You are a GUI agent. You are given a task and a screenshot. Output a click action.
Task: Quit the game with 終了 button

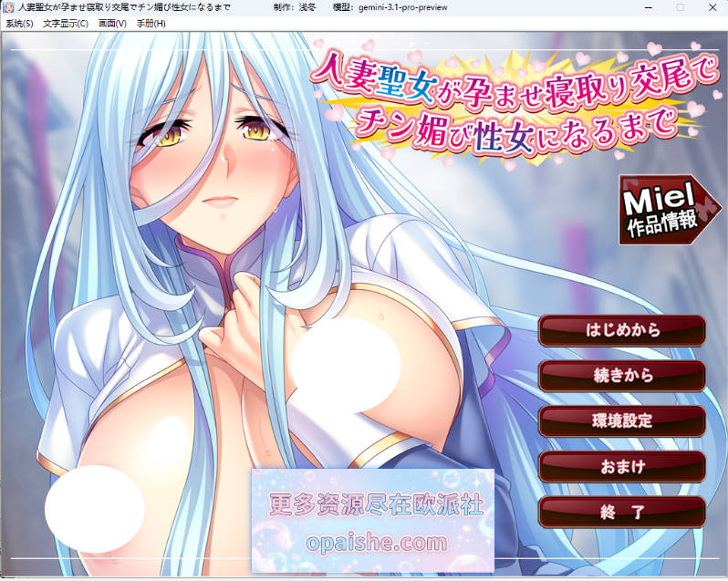(622, 512)
